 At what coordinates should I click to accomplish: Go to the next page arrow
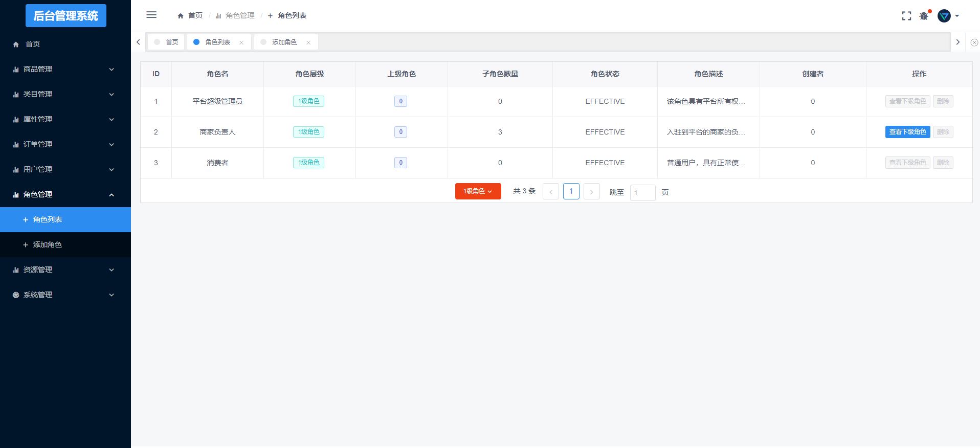point(591,192)
